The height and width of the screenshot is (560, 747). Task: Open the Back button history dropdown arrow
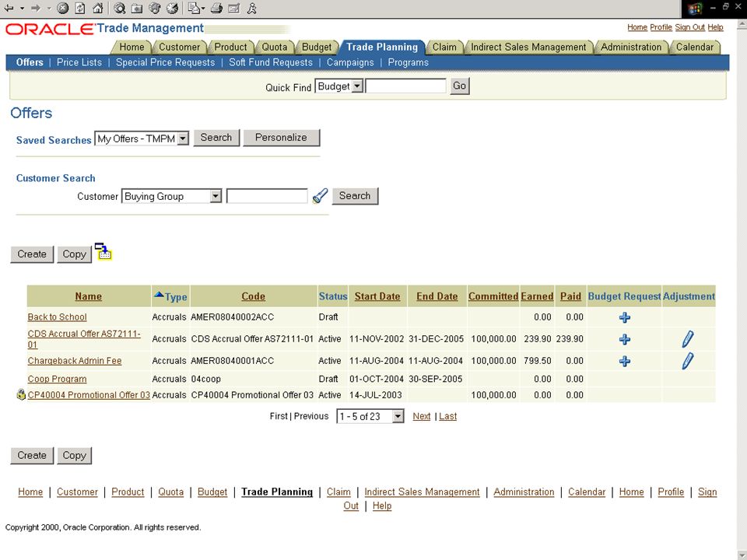(22, 8)
